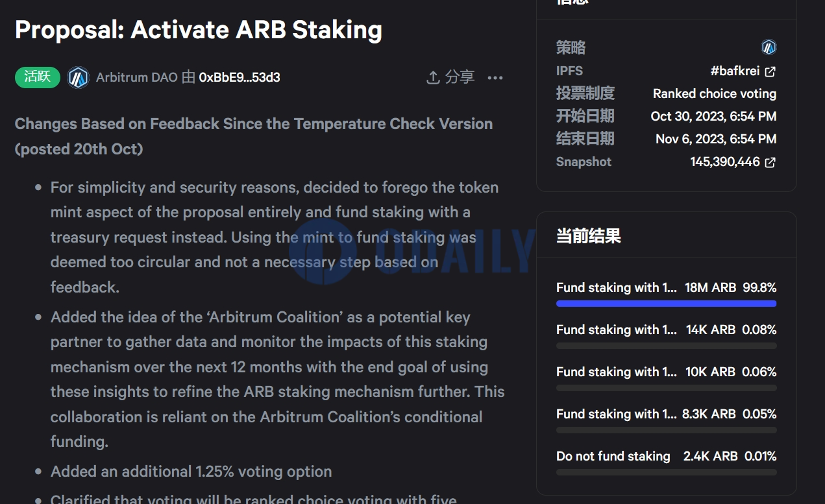Select the 8.3K ARB result option
The height and width of the screenshot is (504, 825).
666,420
